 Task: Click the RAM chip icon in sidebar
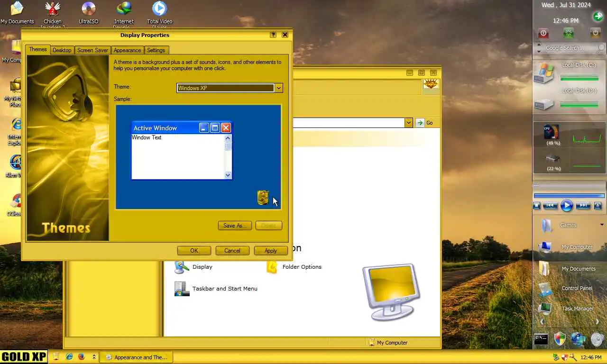coord(552,159)
